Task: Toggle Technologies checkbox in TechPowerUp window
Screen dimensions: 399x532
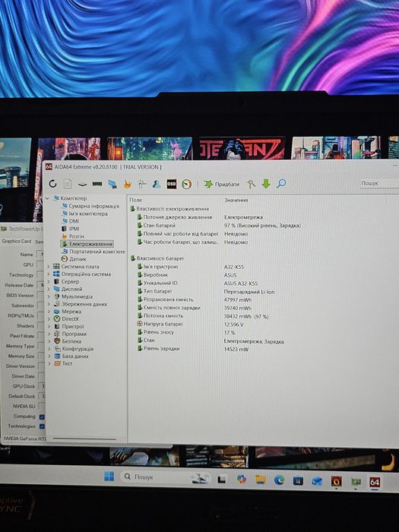Action: click(x=42, y=426)
